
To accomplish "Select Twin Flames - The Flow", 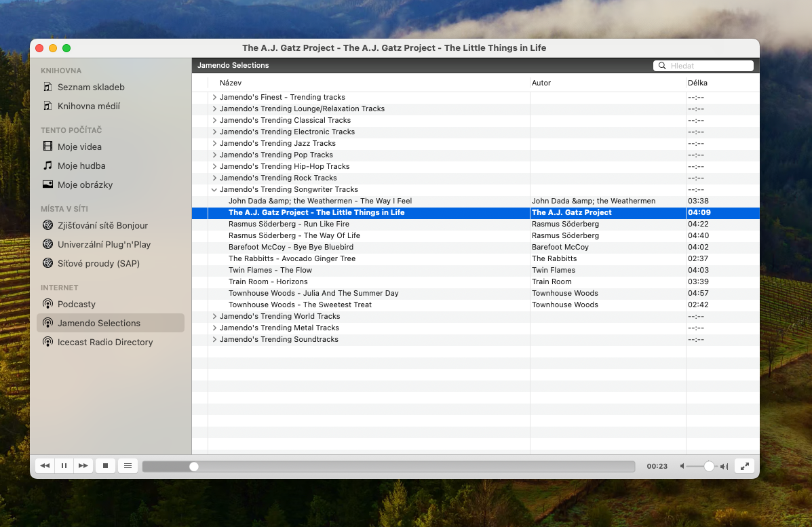I will click(x=270, y=270).
